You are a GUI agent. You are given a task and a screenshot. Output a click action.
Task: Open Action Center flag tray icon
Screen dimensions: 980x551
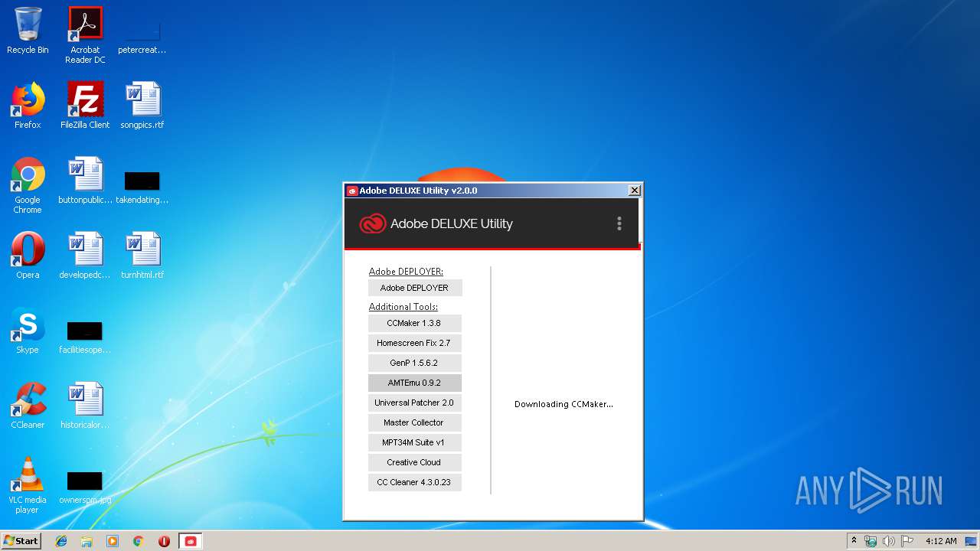[907, 541]
